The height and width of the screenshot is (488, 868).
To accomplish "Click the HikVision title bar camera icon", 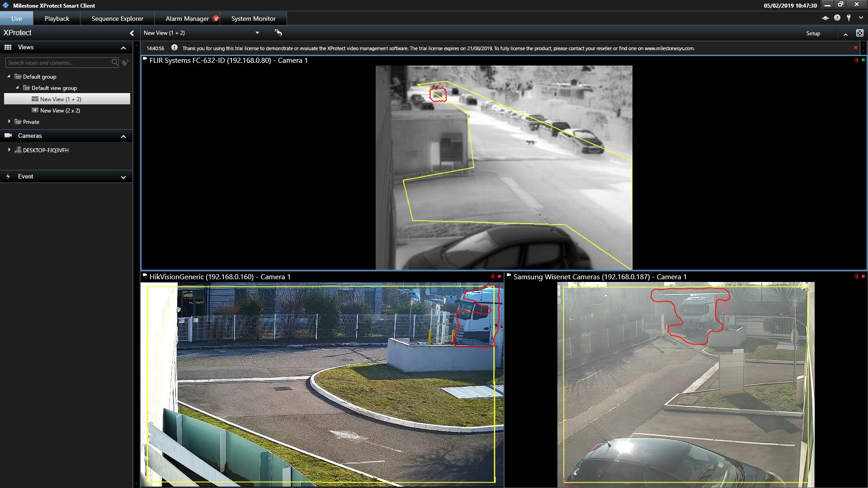I will (x=145, y=275).
